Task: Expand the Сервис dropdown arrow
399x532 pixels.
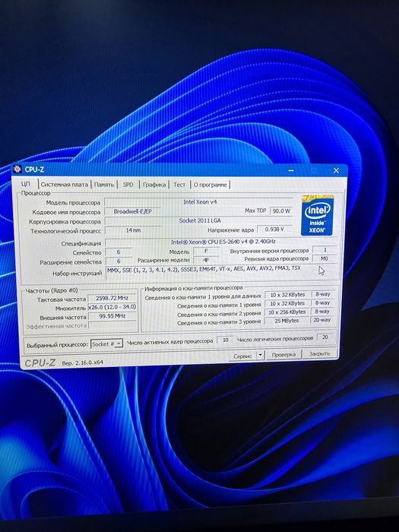Action: 260,355
